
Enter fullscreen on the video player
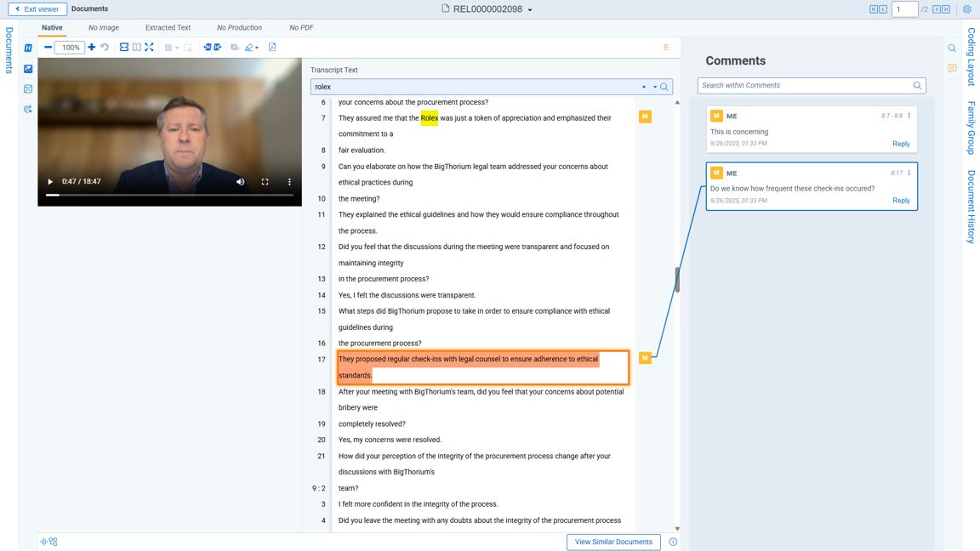[x=265, y=182]
